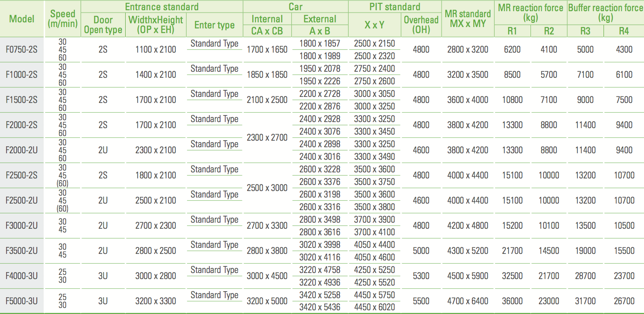644x314 pixels.
Task: Select the 4700 x 6400 MR standard cell
Action: [467, 301]
